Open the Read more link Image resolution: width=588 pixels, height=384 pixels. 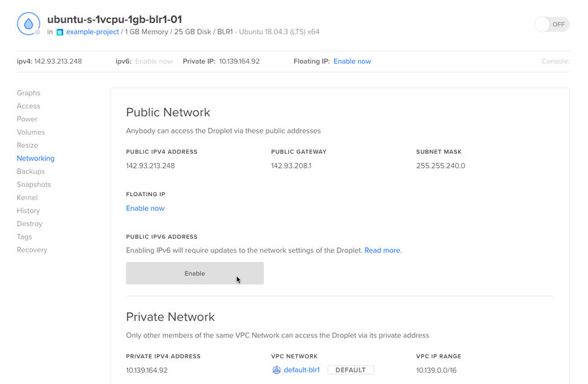pos(382,250)
